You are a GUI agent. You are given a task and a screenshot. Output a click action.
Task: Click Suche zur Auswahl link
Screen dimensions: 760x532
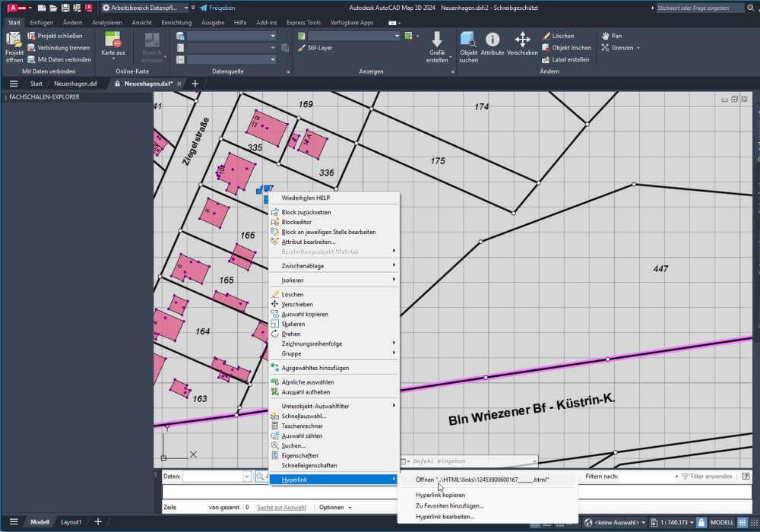[x=281, y=507]
